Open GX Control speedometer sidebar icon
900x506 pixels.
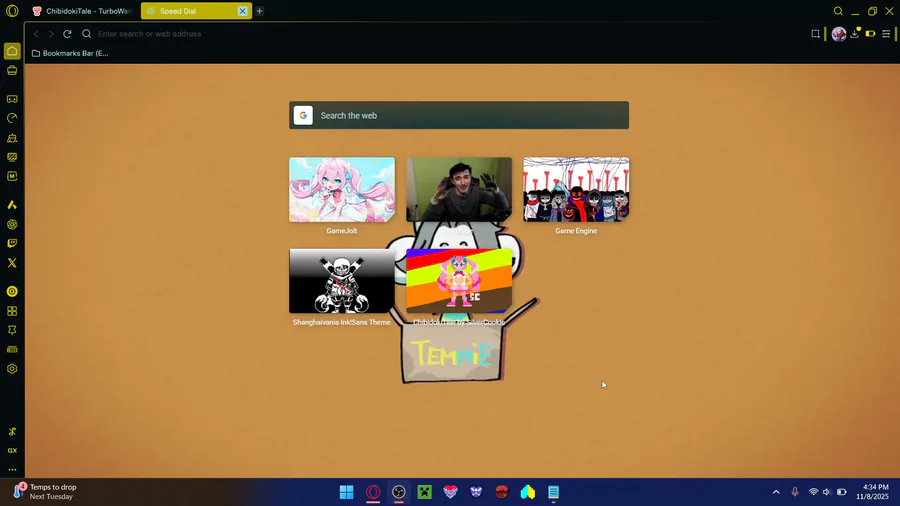(x=12, y=118)
